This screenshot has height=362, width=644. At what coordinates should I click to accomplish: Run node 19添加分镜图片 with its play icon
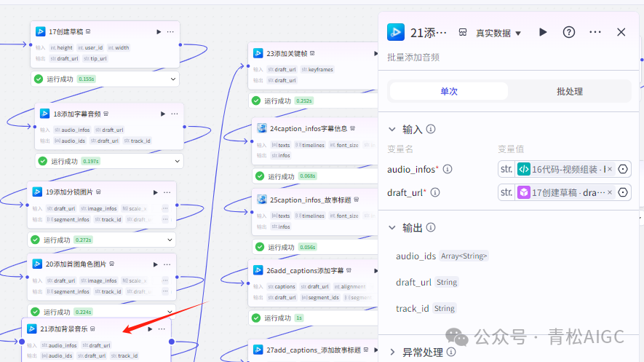155,192
